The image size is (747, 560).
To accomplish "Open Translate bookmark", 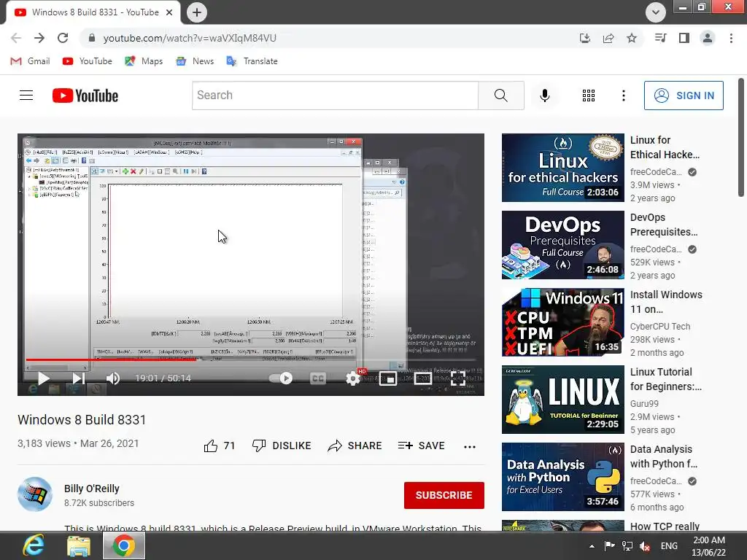I will coord(252,61).
